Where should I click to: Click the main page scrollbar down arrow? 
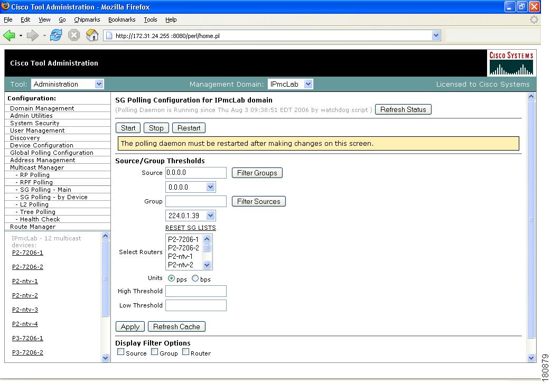pos(531,358)
